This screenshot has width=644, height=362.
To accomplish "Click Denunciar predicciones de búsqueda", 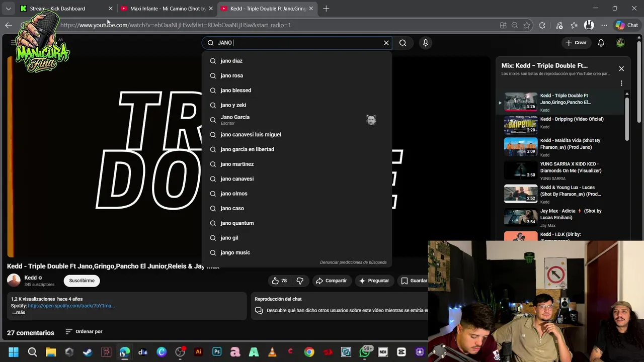I will pyautogui.click(x=353, y=262).
